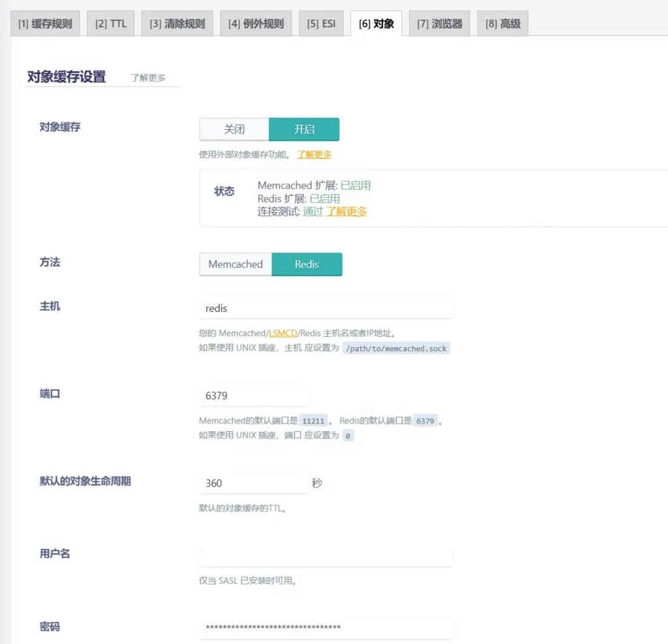Go to the [4] 例外规则 tab
Viewport: 668px width, 644px height.
pos(256,23)
